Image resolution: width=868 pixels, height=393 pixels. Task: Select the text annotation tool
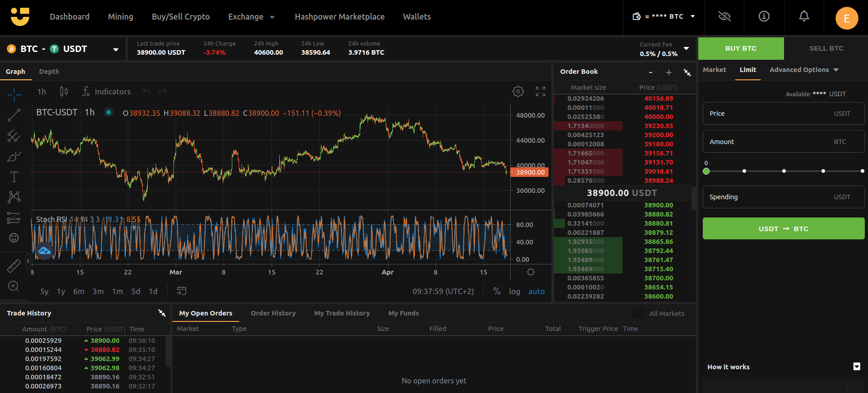14,176
